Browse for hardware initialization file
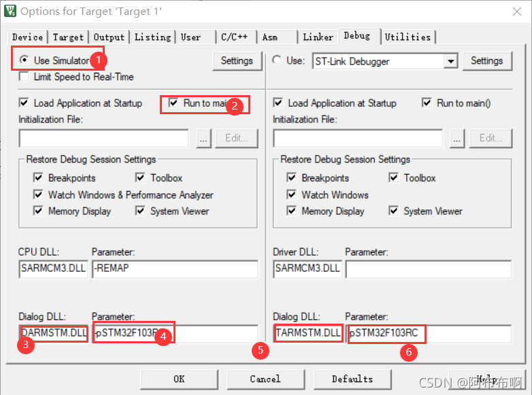The height and width of the screenshot is (395, 532). point(457,138)
